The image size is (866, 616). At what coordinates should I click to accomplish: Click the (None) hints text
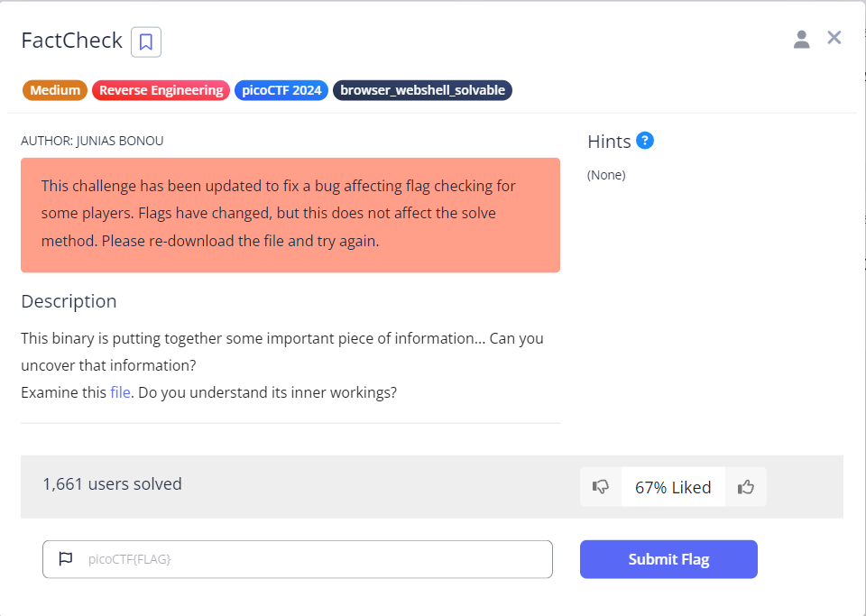[606, 175]
